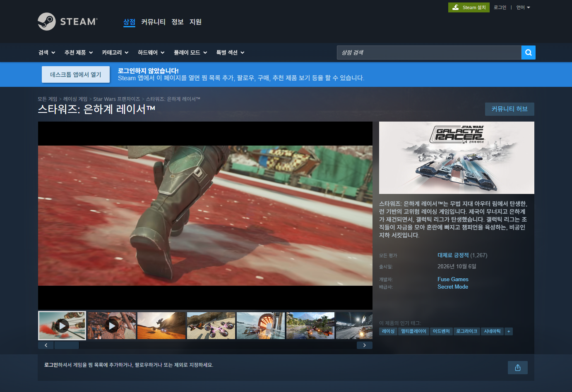Screen dimensions: 572x392
Task: Open the 하드웨어 dropdown menu
Action: [151, 53]
